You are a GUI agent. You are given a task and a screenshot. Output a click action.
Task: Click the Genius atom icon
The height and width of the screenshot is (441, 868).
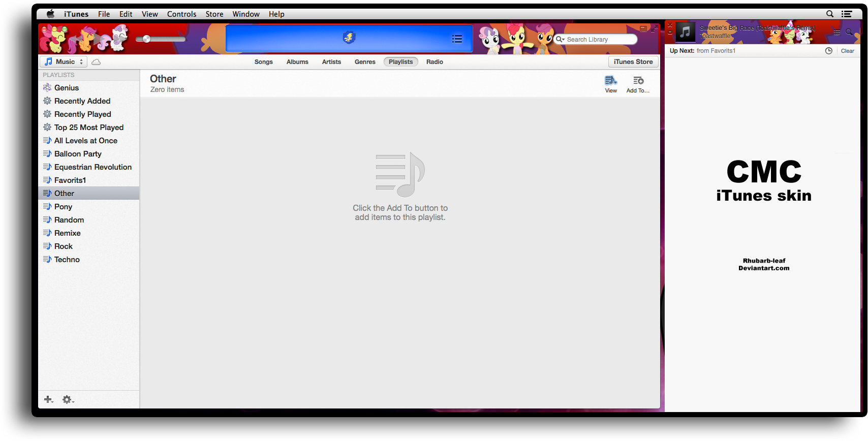(47, 87)
